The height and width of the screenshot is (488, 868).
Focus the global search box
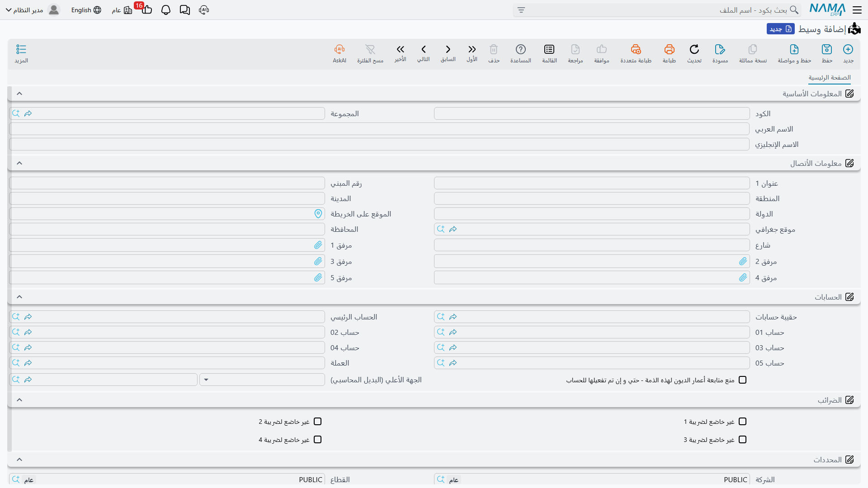point(657,10)
